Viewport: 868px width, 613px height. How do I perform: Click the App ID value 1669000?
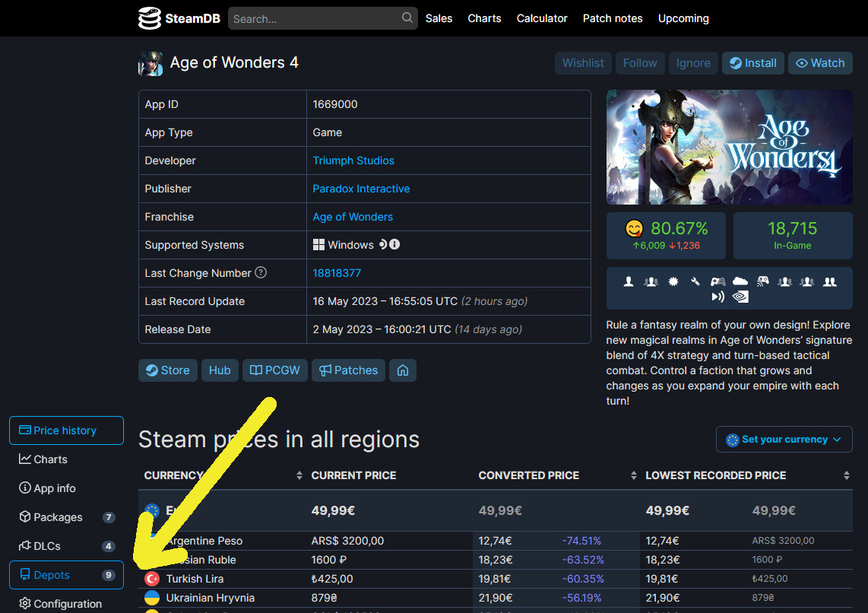point(335,104)
